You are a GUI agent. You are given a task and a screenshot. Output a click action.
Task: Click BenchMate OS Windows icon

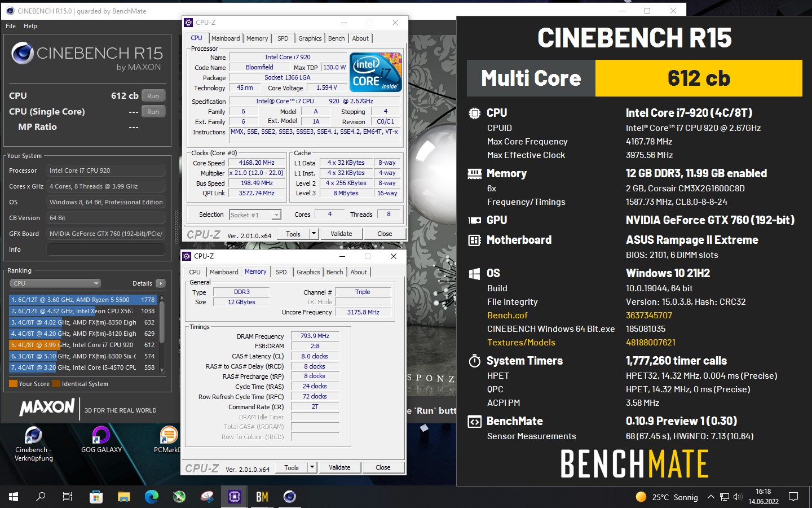click(475, 274)
